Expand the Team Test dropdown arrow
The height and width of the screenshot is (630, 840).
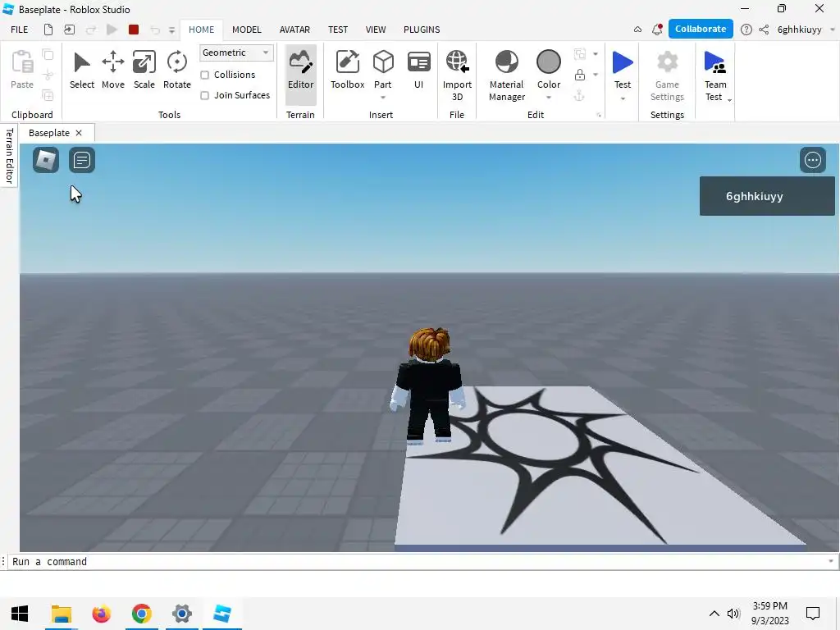(729, 100)
